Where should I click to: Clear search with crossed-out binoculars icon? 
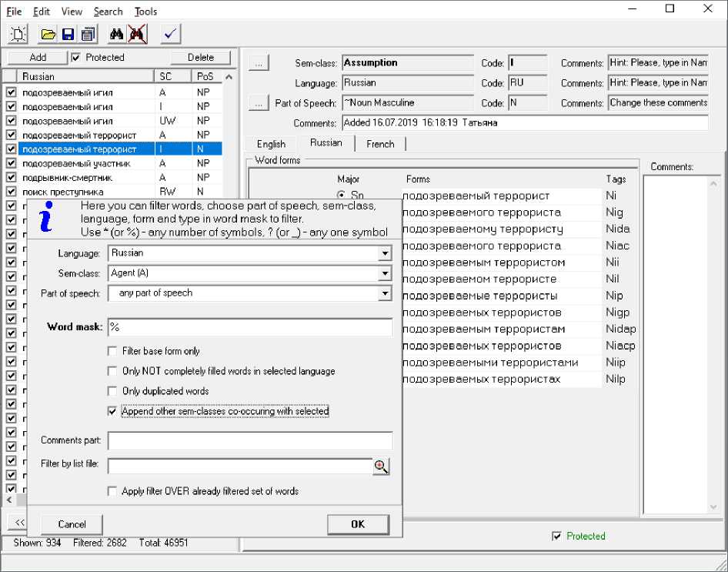(137, 34)
